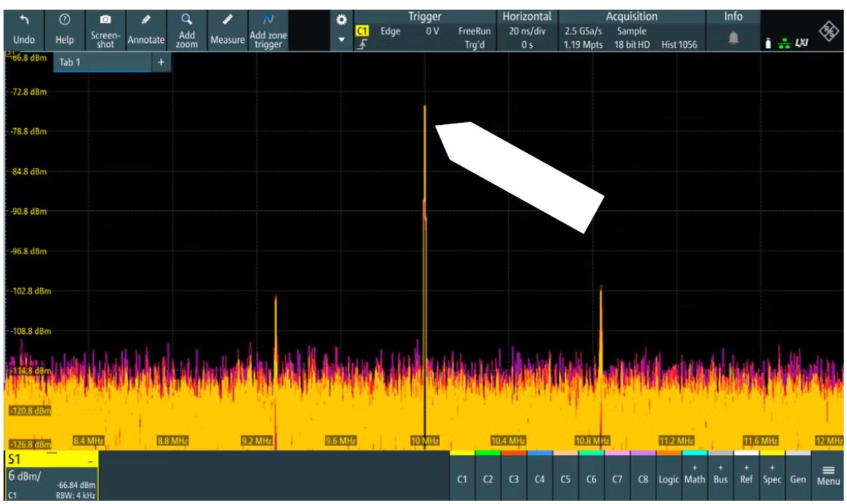847x504 pixels.
Task: Take a capture with the Screenshot camera icon
Action: (105, 20)
